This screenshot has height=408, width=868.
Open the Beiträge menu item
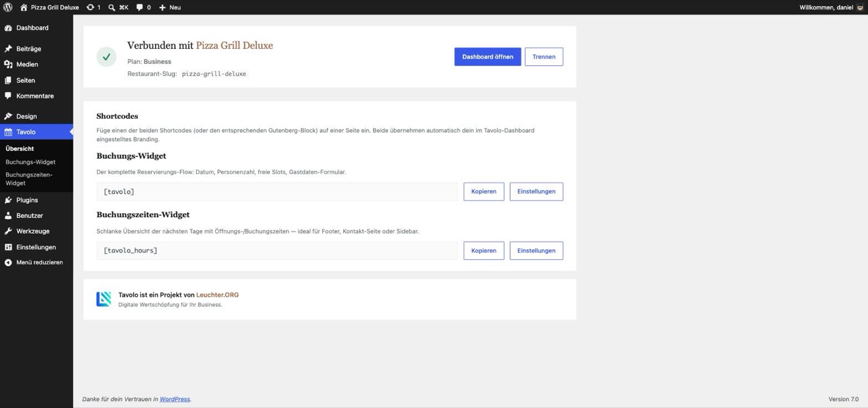tap(37, 49)
